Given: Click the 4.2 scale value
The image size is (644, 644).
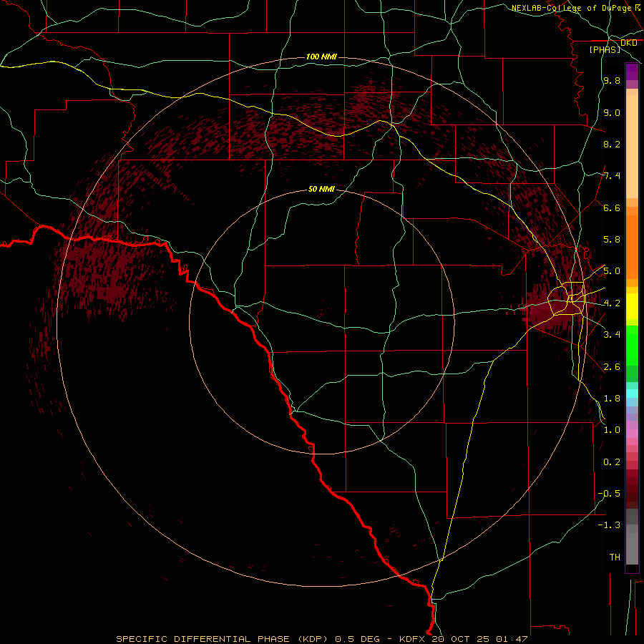Looking at the screenshot, I should (612, 303).
